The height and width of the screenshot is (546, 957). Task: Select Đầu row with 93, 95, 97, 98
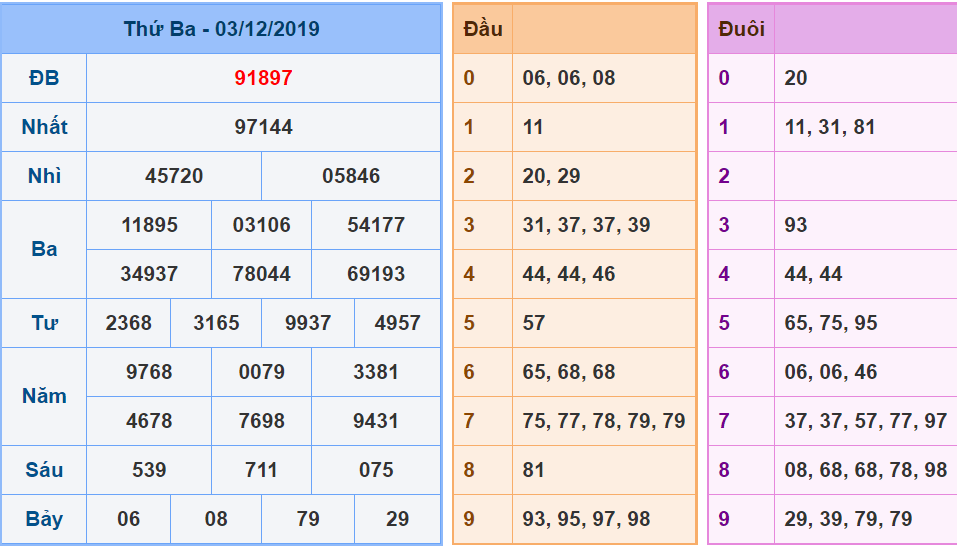586,519
